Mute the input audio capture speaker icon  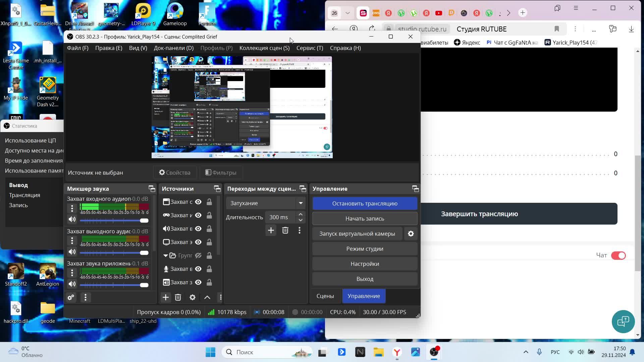72,220
